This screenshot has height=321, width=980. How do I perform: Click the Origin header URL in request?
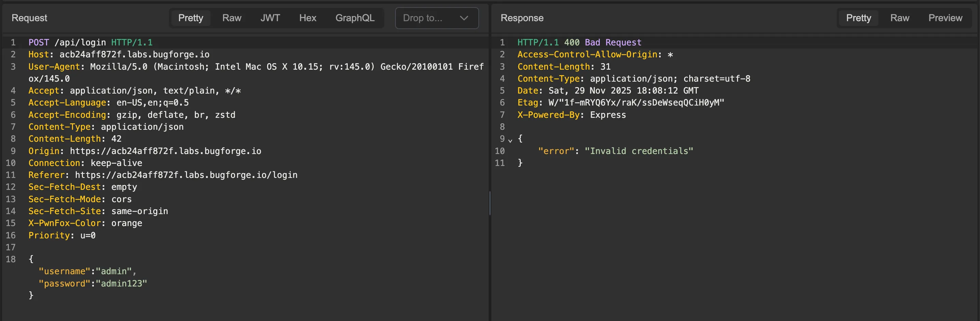pos(165,151)
